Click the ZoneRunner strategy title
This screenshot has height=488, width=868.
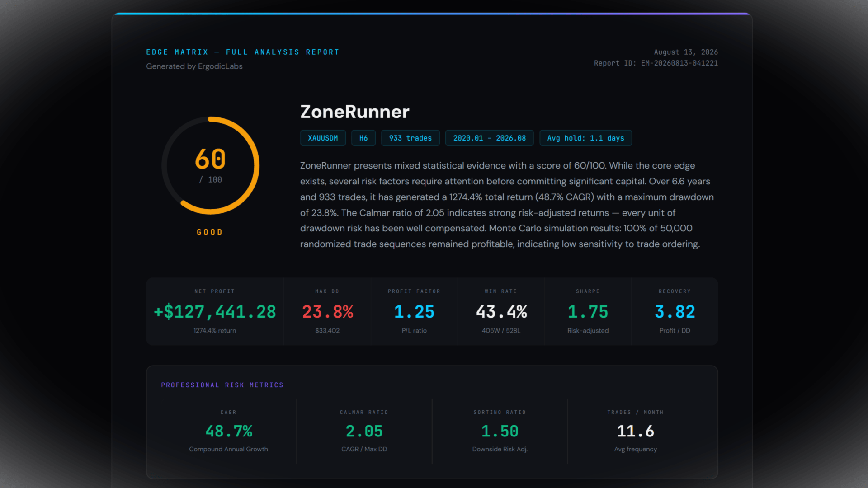[x=355, y=112]
